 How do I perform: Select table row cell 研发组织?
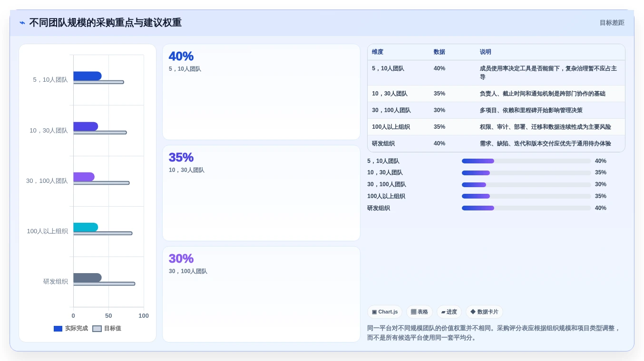point(383,143)
